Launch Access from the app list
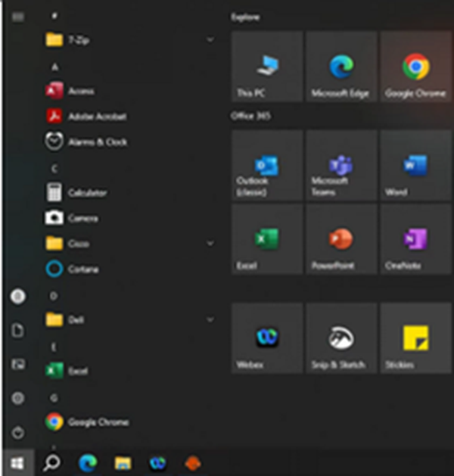 pos(130,91)
